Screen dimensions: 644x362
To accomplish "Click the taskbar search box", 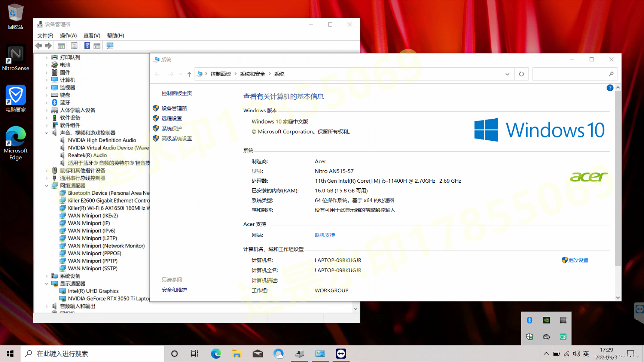I will 92,354.
